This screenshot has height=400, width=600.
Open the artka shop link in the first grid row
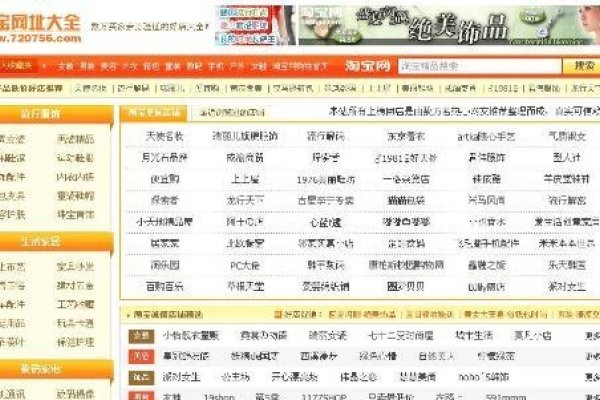486,136
